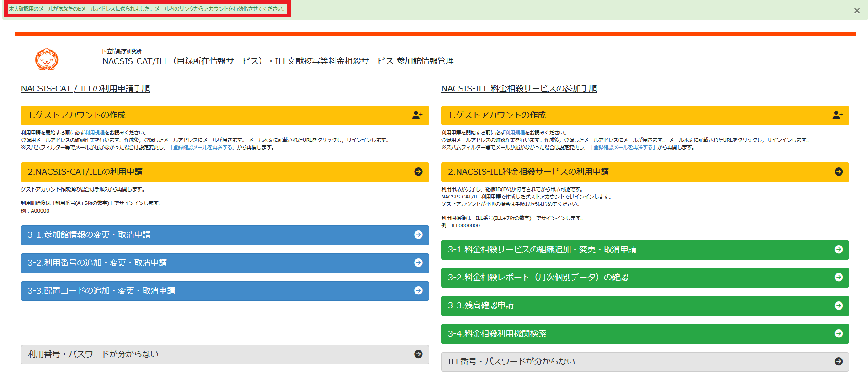
Task: Open left 1.ゲストアカウントの作成 button
Action: pos(225,115)
